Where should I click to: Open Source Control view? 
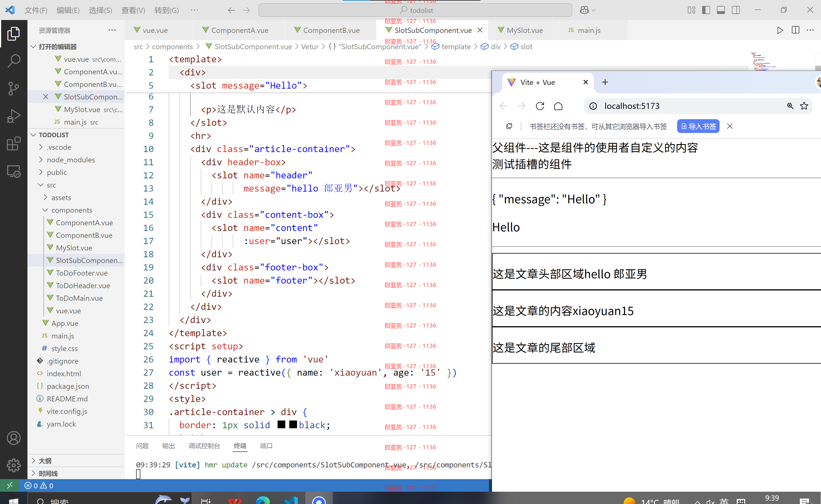point(14,89)
